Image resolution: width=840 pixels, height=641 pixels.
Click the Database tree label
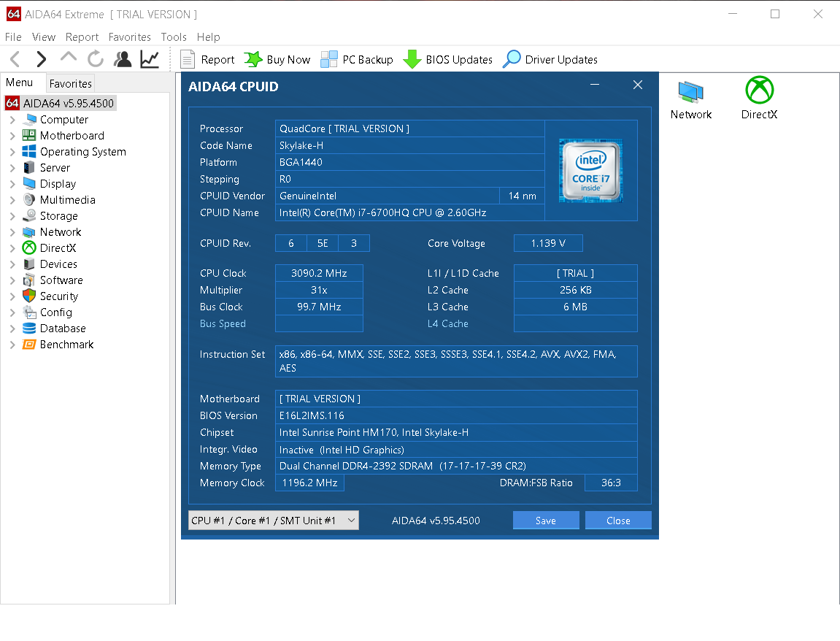63,329
